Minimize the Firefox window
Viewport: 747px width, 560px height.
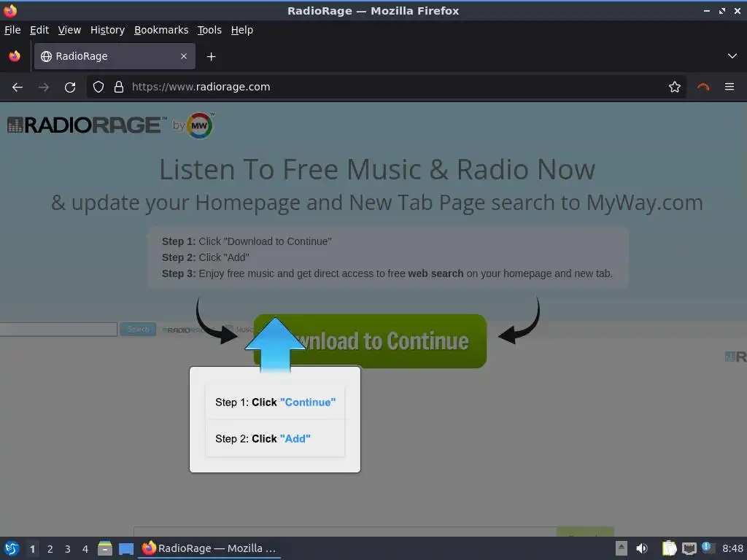point(707,10)
